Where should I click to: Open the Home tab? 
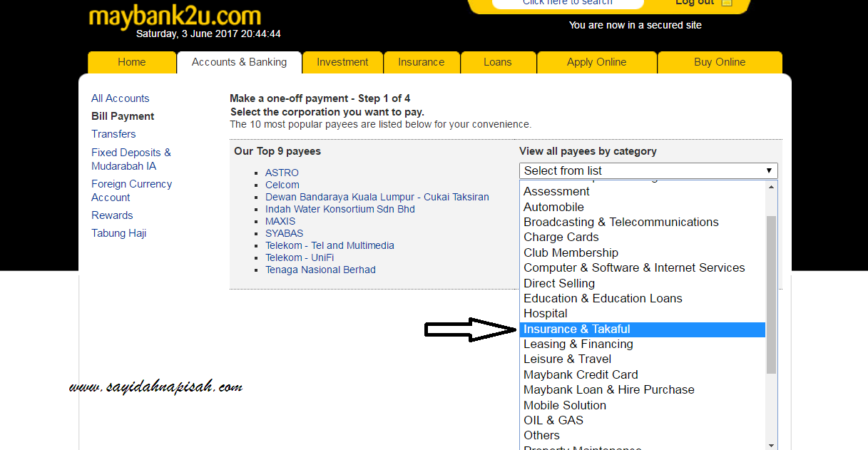132,62
